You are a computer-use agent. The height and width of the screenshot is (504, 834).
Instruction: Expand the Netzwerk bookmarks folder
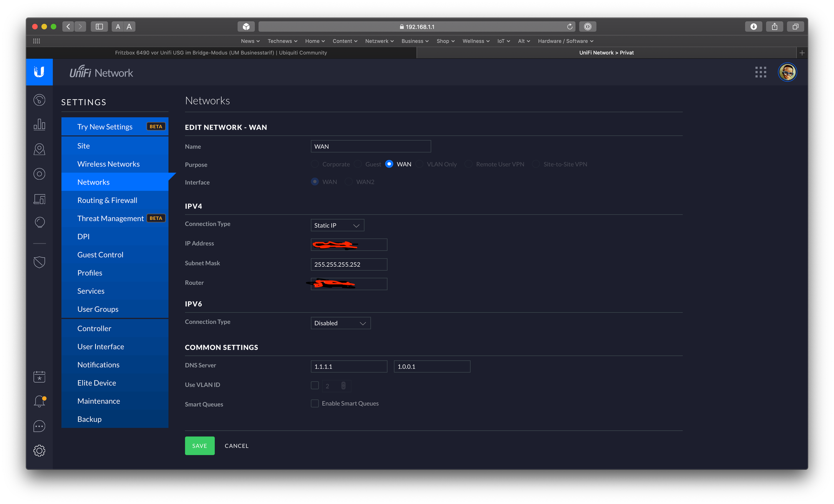(379, 41)
